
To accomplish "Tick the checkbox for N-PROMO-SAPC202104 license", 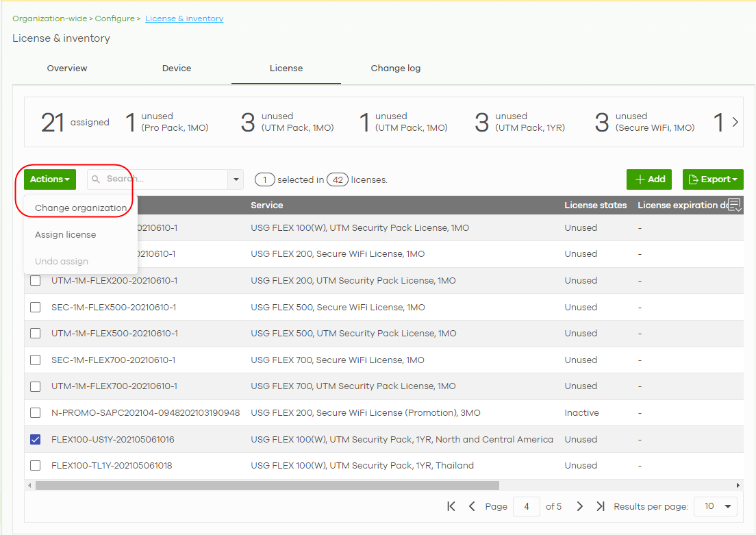I will [x=35, y=412].
